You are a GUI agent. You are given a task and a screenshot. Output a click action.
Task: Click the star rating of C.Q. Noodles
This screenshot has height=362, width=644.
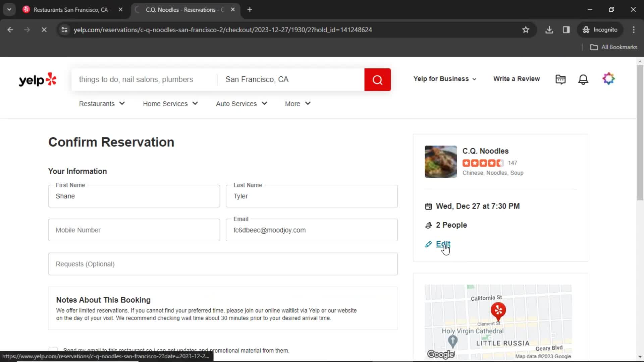[483, 163]
